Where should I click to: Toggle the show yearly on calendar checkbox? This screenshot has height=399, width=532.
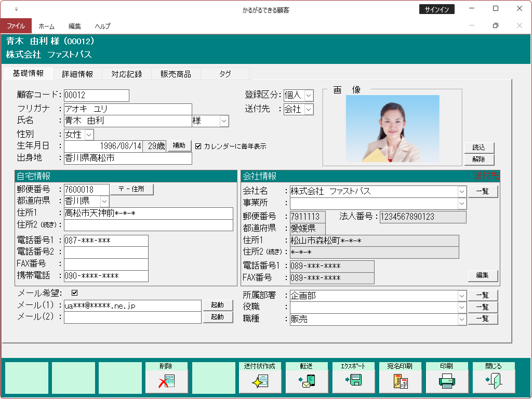[198, 147]
